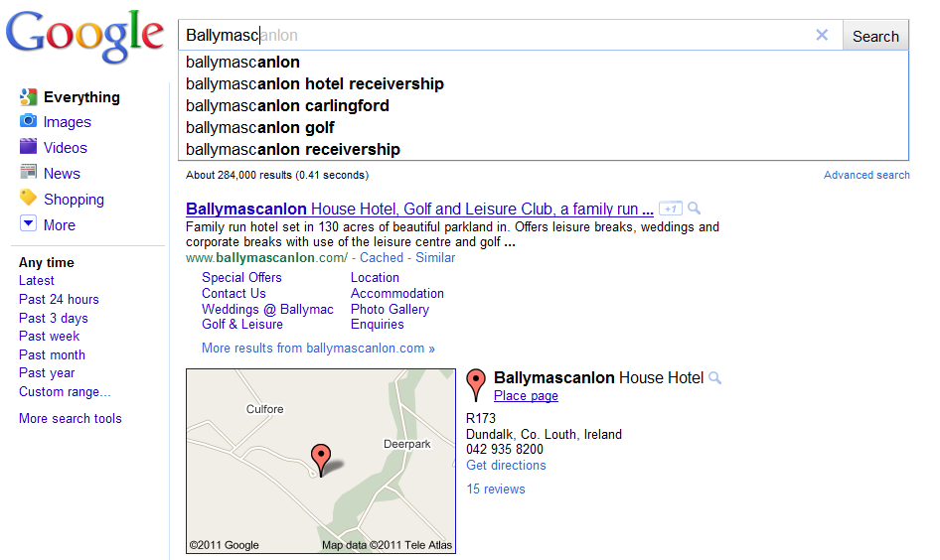Filter results by Past 24 hours

(59, 299)
